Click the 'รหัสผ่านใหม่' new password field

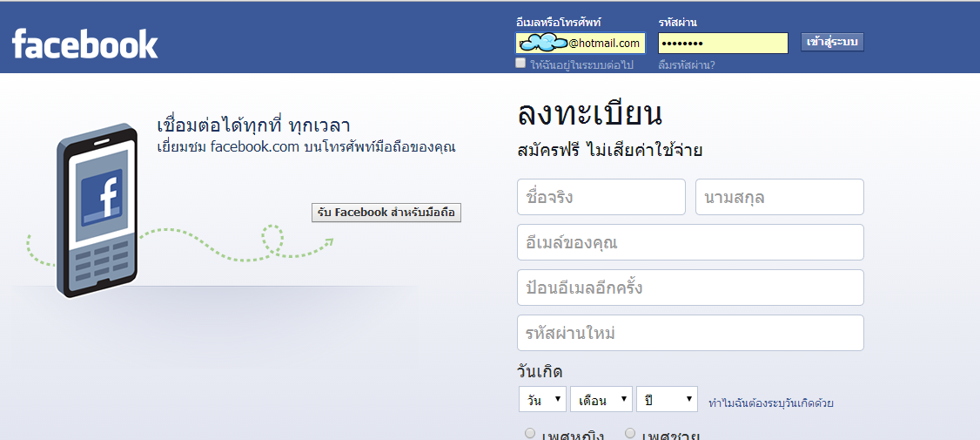(691, 333)
